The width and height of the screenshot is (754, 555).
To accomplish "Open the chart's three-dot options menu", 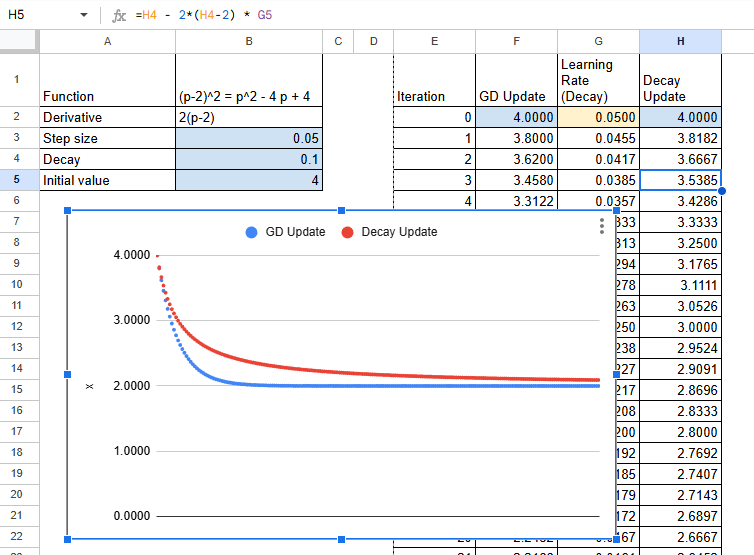I will (x=601, y=226).
